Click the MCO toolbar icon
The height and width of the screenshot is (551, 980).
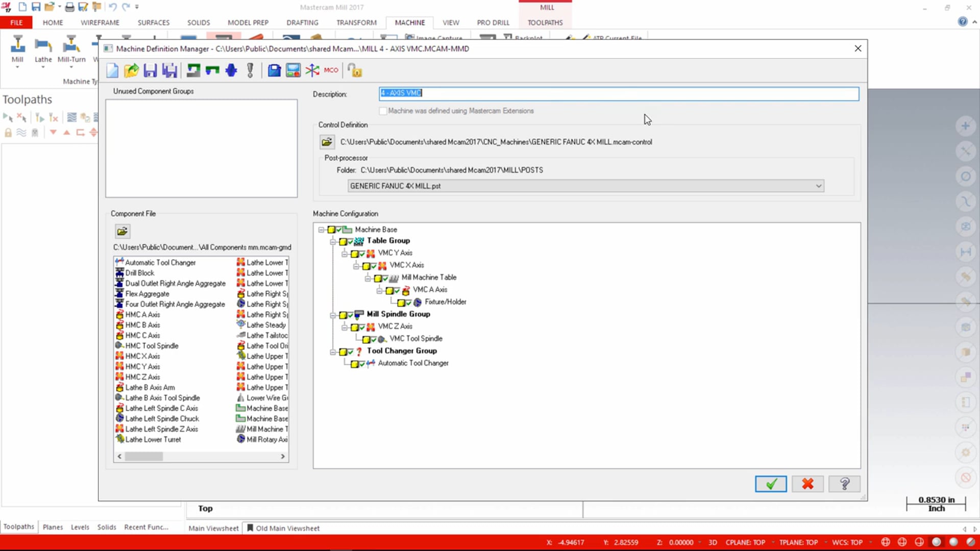point(331,70)
